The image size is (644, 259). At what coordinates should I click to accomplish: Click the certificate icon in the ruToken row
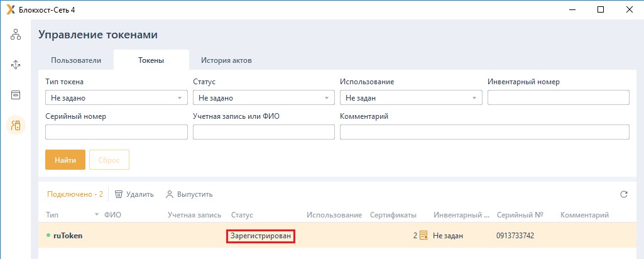423,236
